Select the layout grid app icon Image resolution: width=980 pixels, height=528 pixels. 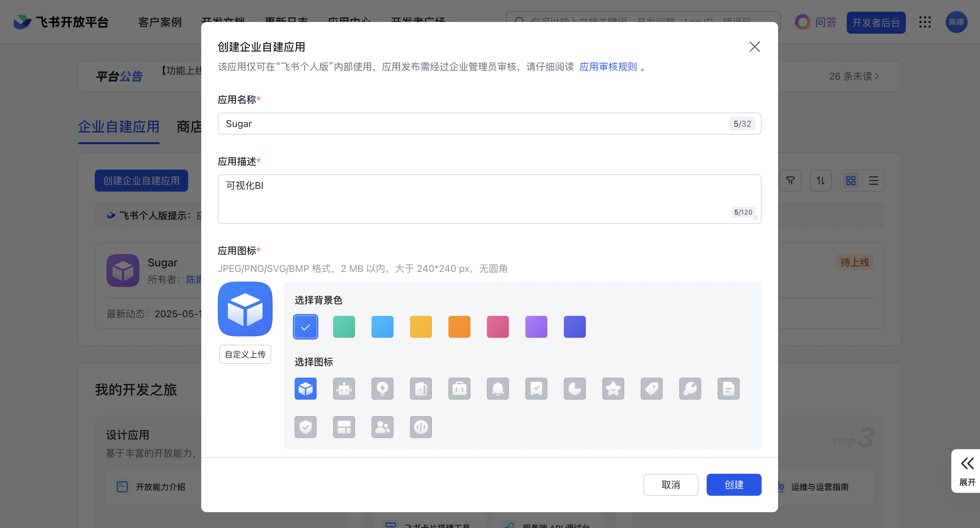[344, 427]
